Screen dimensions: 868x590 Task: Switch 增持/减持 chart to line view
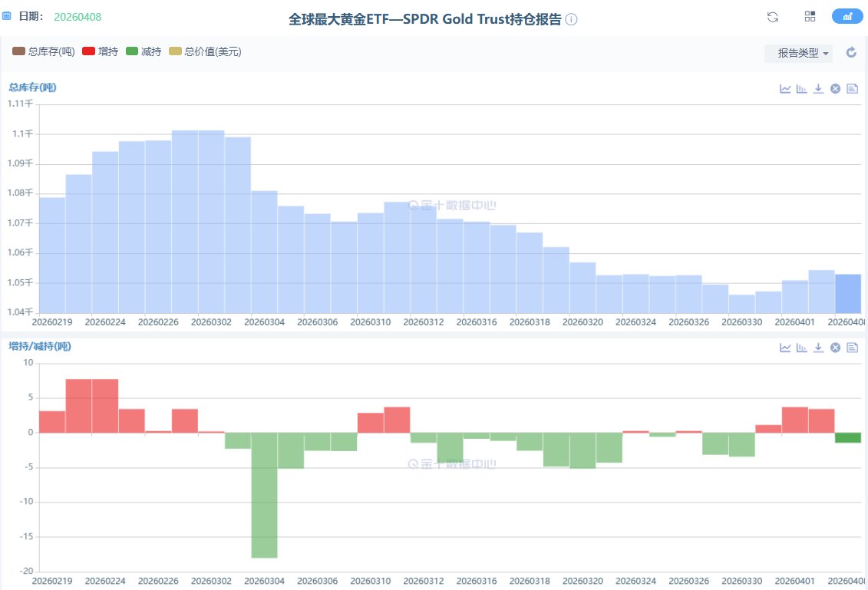tap(785, 348)
